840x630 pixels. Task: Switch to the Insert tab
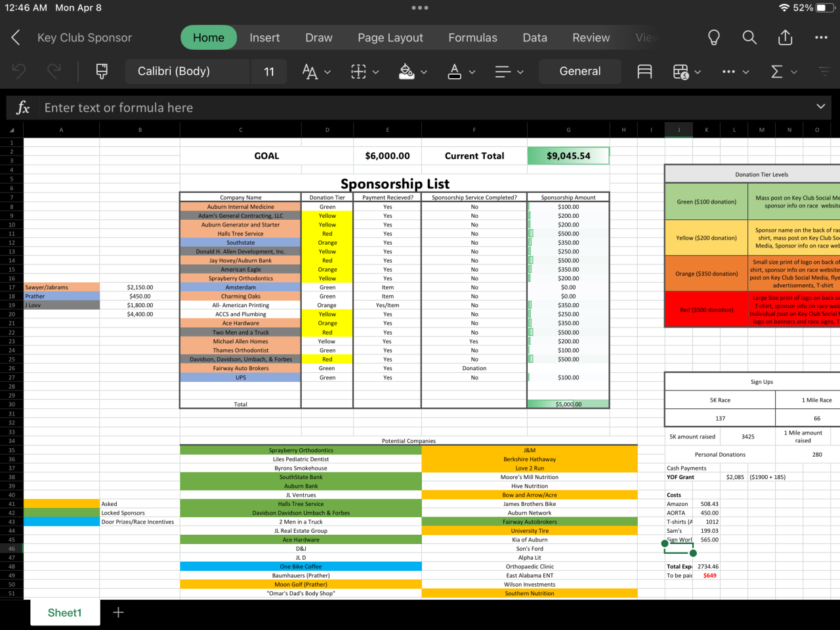[x=264, y=38]
